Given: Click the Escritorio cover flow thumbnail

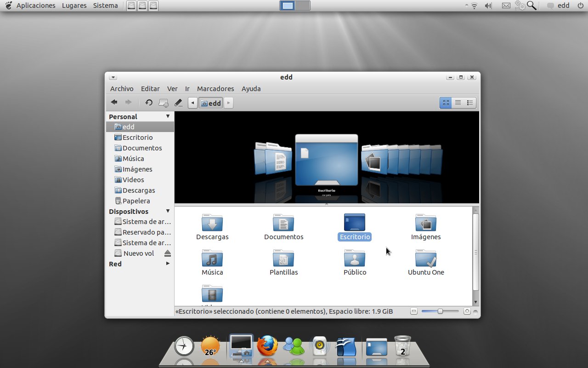Looking at the screenshot, I should pyautogui.click(x=326, y=160).
